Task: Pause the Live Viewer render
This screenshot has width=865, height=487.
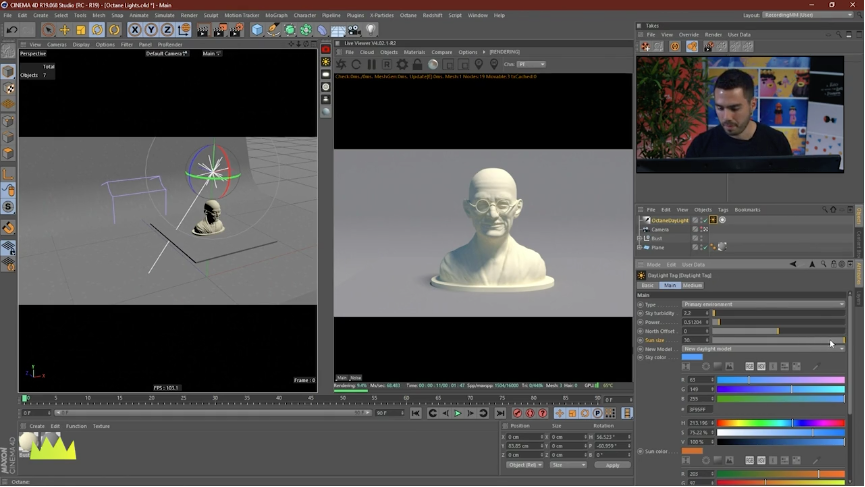Action: click(371, 65)
